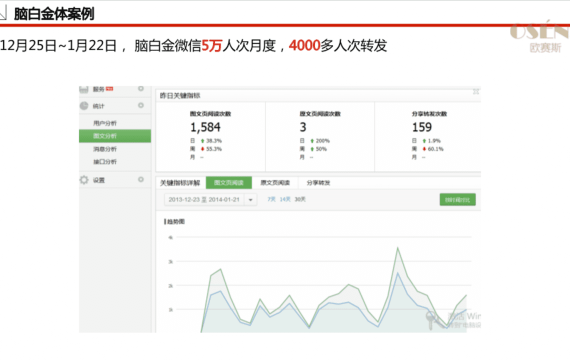Viewport: 570px width, 360px height.
Task: Click the 55.3% weekly decrease figure
Action: coord(214,149)
